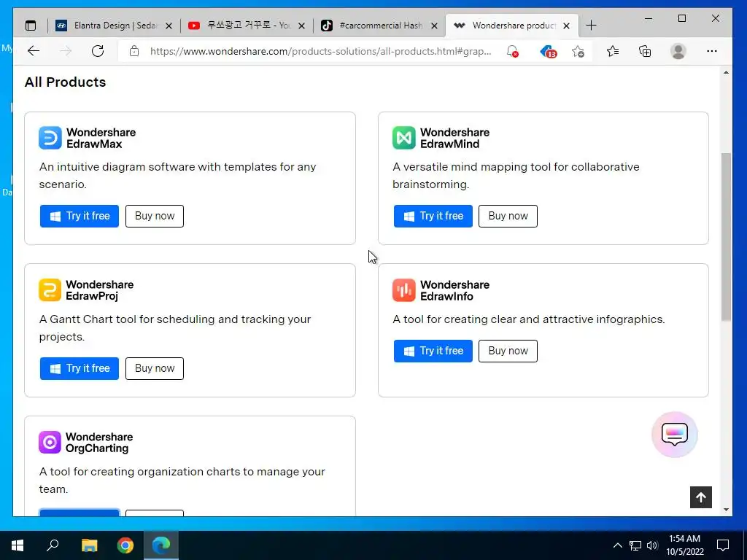Close the Wondershare products tab

point(566,26)
